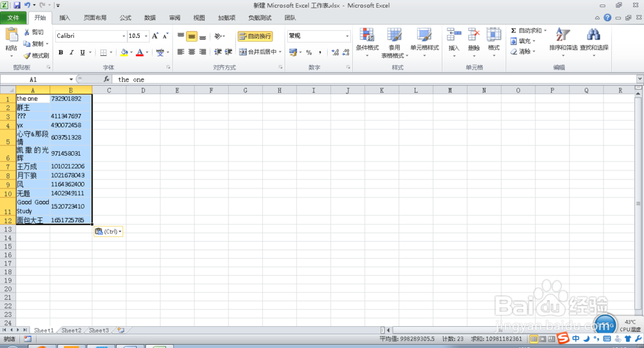Open Find and Select binoculars
Screen dimensions: 644x348
[594, 35]
